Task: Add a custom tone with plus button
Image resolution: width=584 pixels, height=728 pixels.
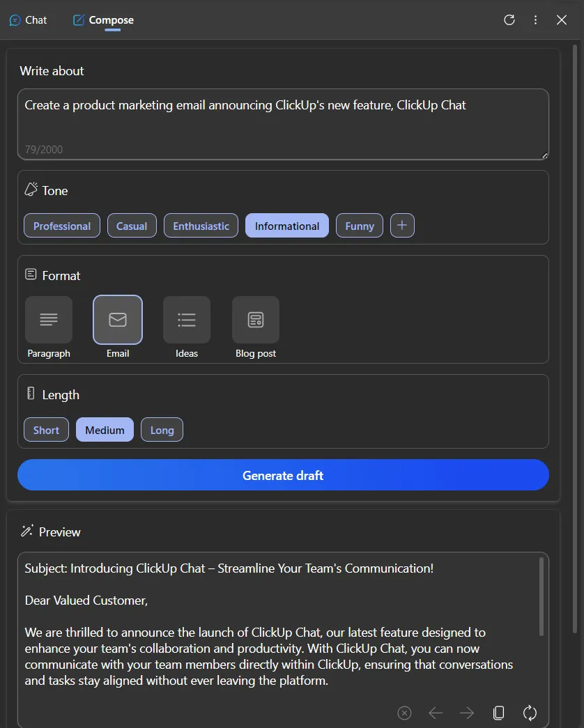Action: [x=402, y=226]
